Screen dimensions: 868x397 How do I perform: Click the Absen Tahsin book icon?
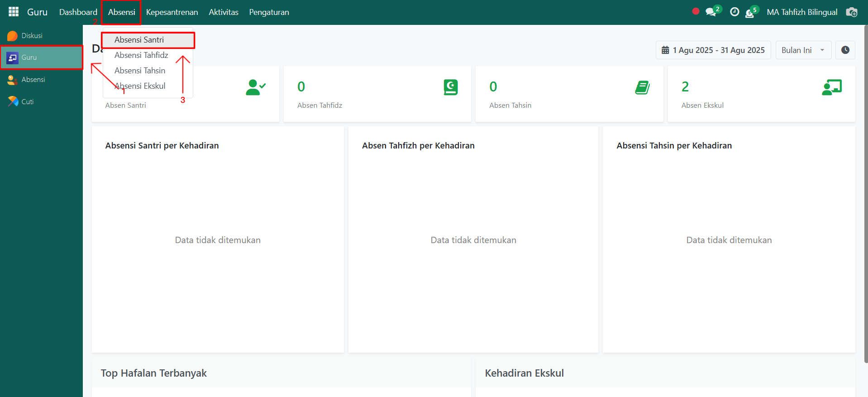pos(642,87)
